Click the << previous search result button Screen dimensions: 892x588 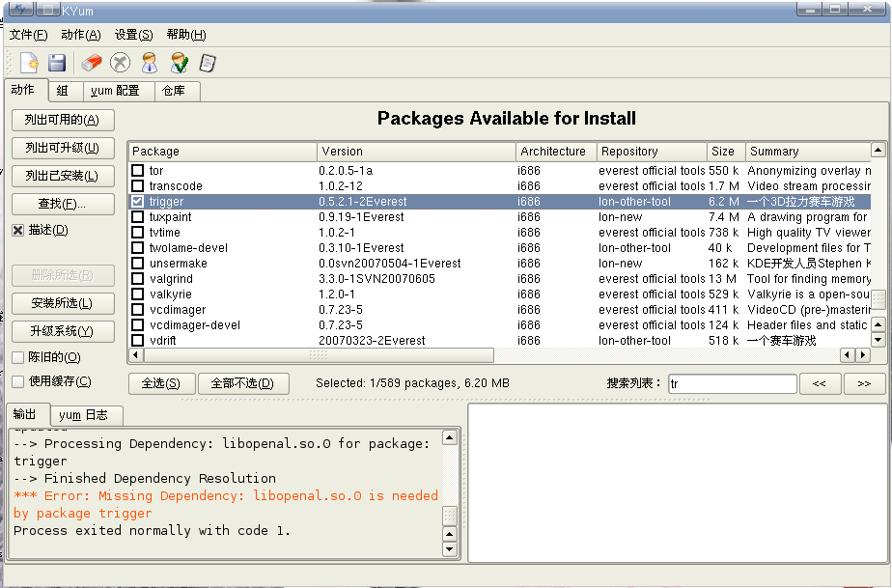[x=820, y=383]
